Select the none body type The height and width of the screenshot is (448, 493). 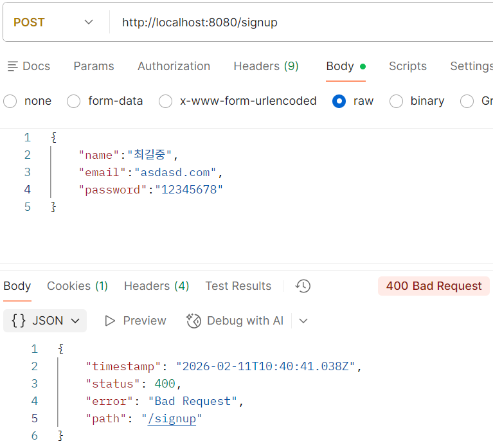(10, 101)
